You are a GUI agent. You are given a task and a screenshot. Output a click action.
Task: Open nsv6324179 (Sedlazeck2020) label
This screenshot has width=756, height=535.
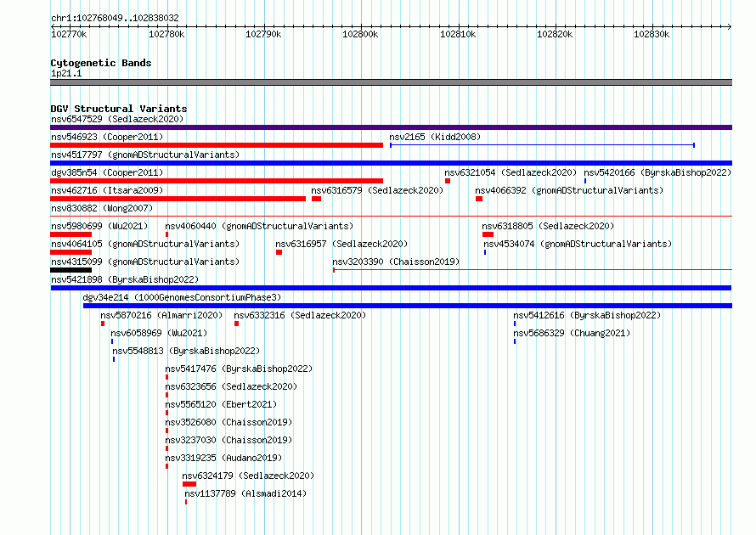pyautogui.click(x=248, y=476)
